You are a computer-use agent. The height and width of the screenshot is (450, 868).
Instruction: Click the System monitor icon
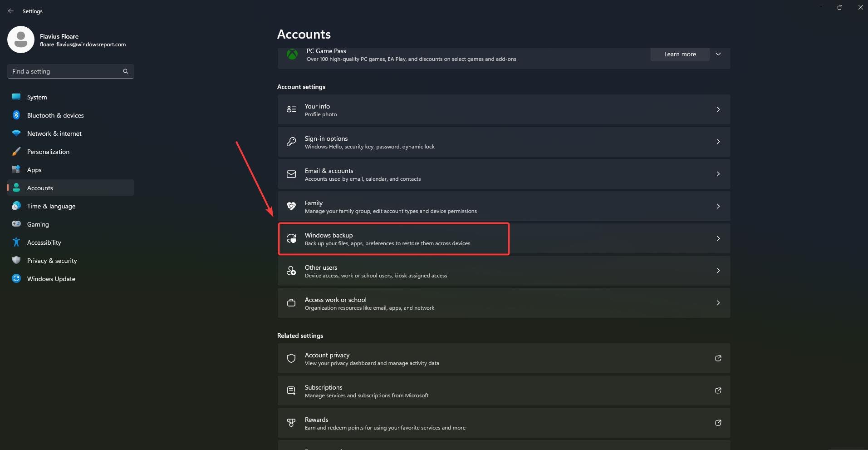pyautogui.click(x=16, y=97)
